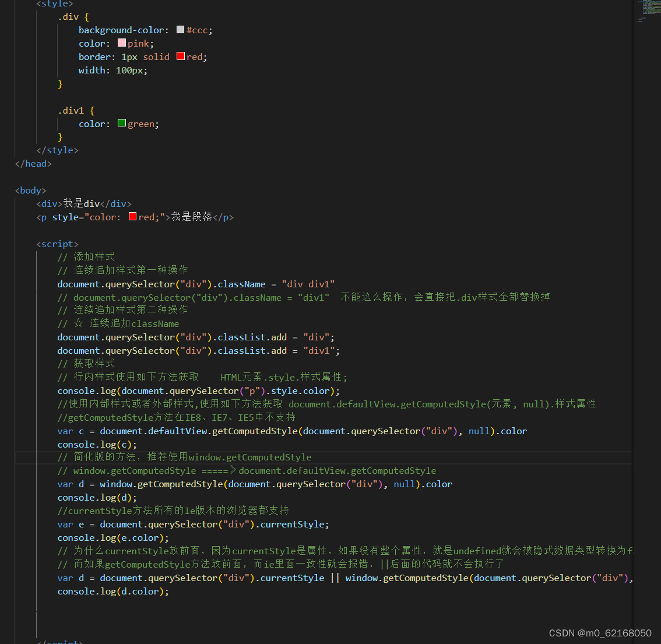Click the classList.add = "div1" line
This screenshot has width=661, height=644.
(198, 350)
